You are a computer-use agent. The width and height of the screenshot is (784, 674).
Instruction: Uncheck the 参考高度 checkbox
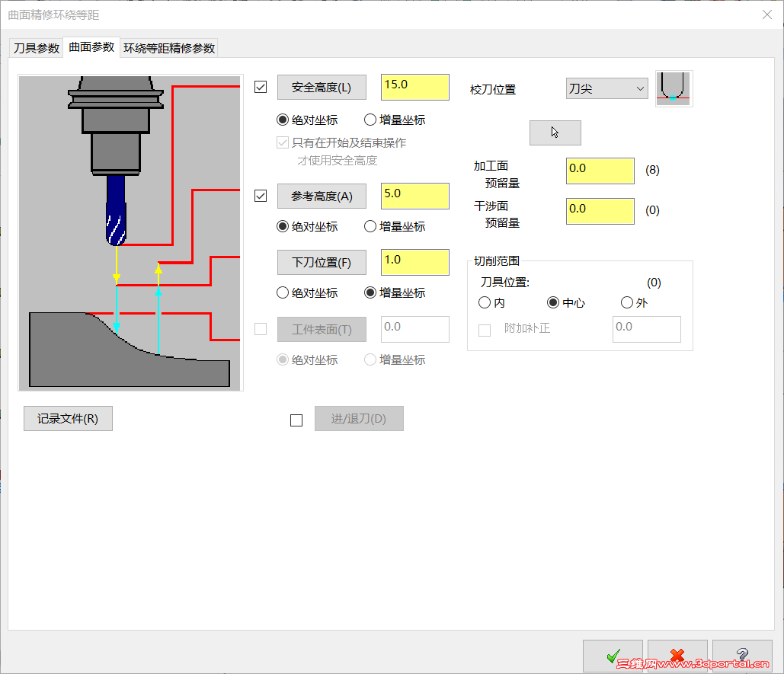coord(260,195)
